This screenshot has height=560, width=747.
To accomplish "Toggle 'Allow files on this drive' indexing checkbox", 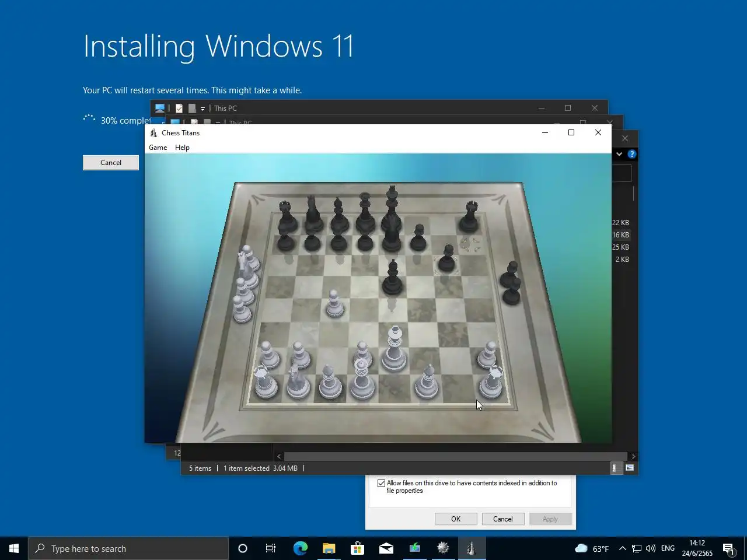I will pos(382,483).
